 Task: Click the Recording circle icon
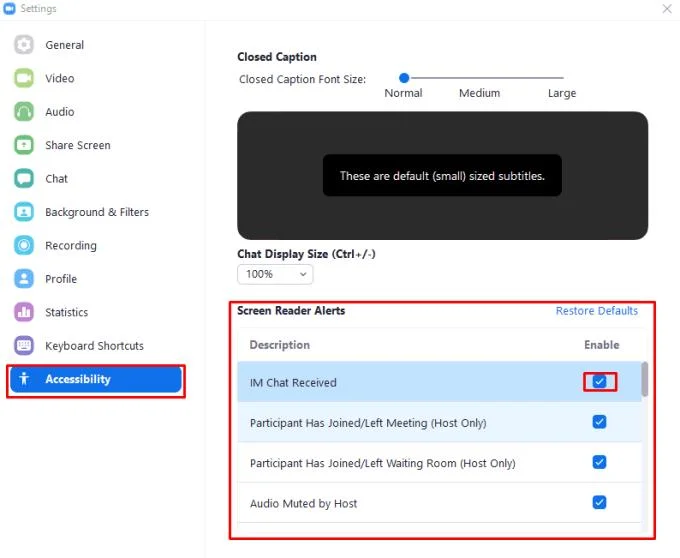click(24, 245)
